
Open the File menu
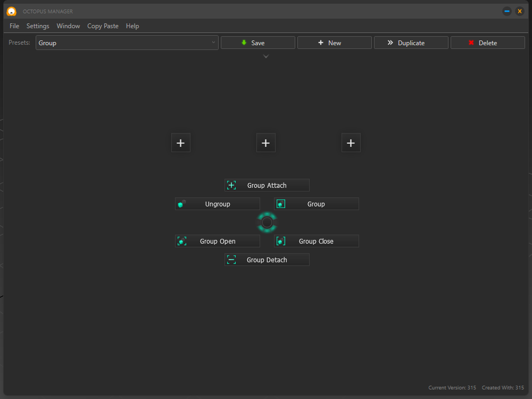click(x=14, y=26)
